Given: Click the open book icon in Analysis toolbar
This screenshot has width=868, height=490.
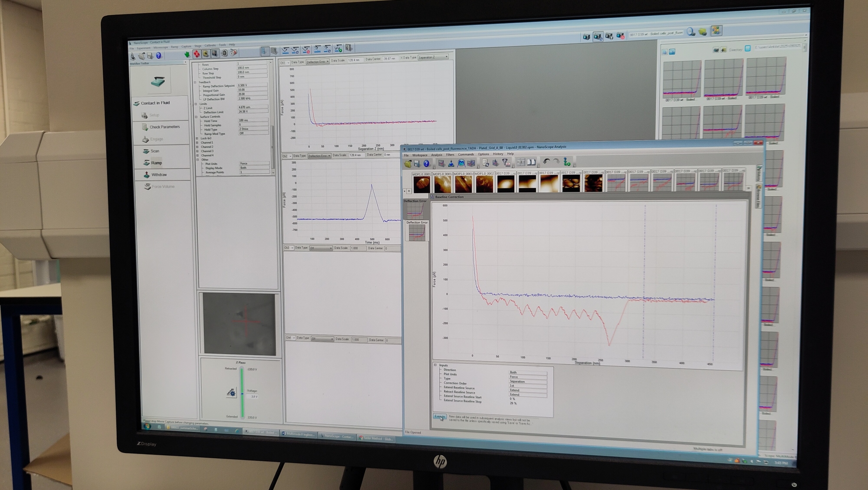Looking at the screenshot, I should [531, 162].
